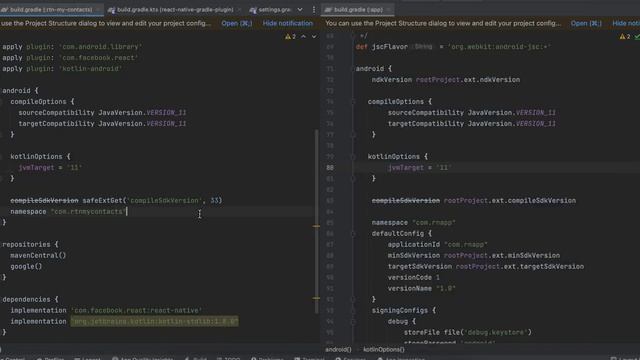Go to next highlighted problem arrow
The image size is (640, 360).
[x=314, y=37]
